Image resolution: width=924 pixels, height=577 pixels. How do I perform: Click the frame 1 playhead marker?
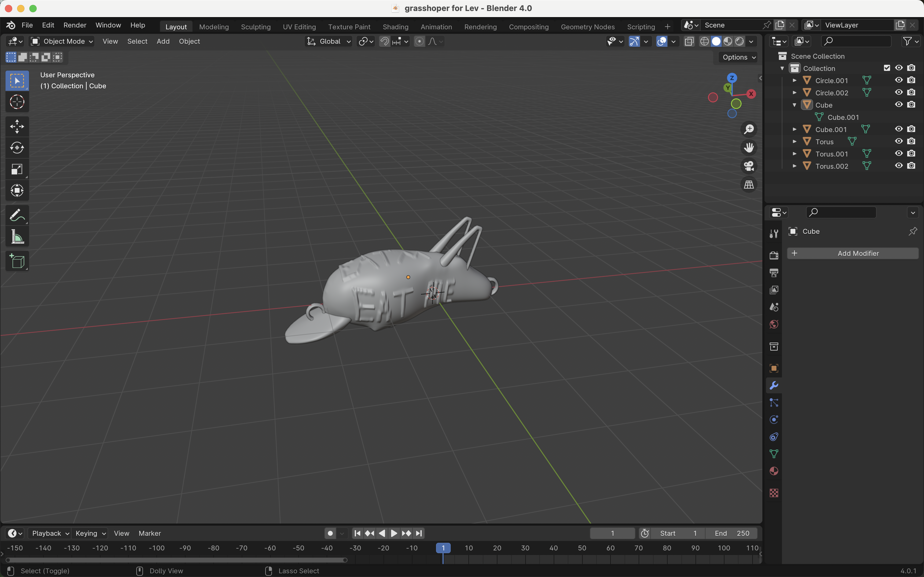(443, 548)
